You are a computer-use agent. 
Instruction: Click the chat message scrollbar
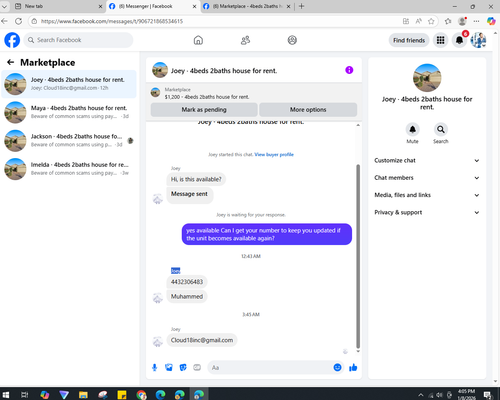point(358,256)
